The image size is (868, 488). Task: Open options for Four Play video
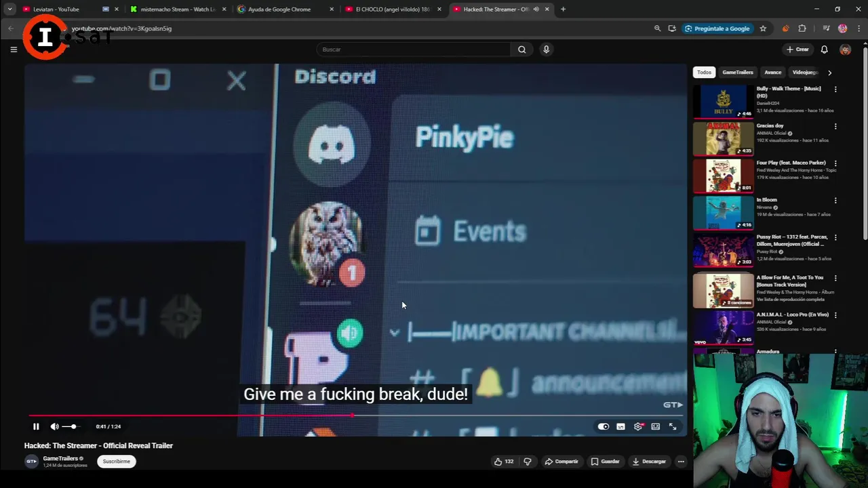tap(835, 163)
